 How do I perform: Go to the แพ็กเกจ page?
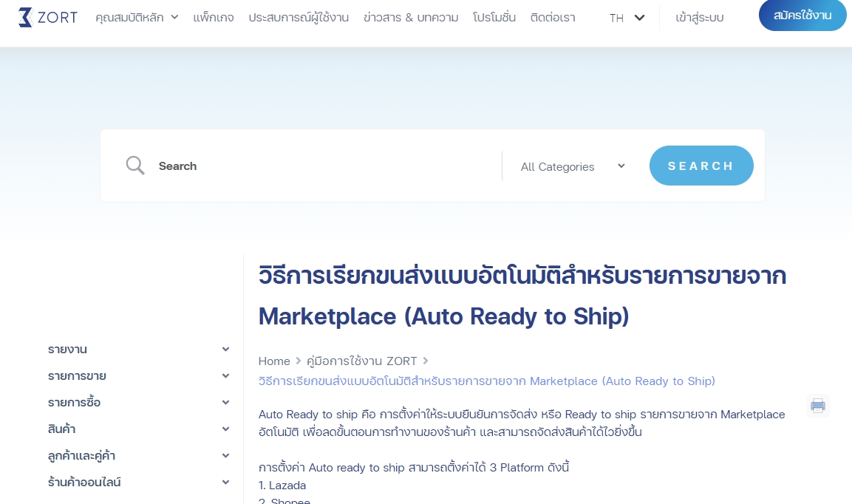pos(214,17)
